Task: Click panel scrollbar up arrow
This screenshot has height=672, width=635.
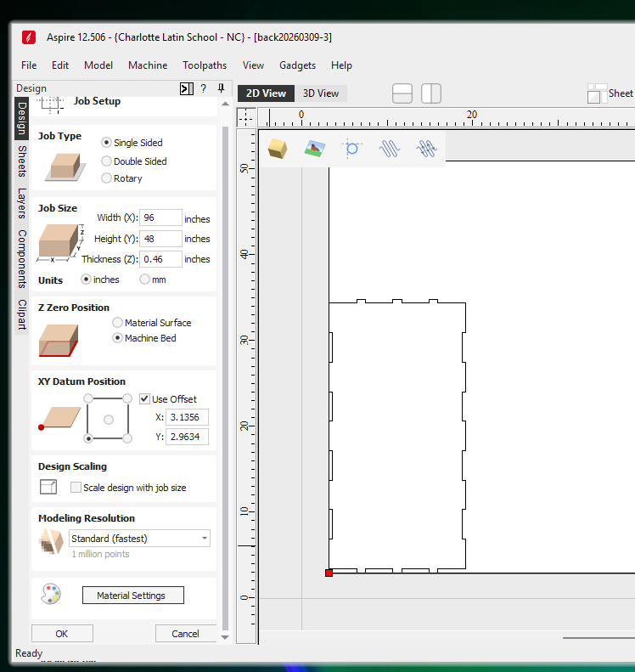Action: click(x=225, y=104)
